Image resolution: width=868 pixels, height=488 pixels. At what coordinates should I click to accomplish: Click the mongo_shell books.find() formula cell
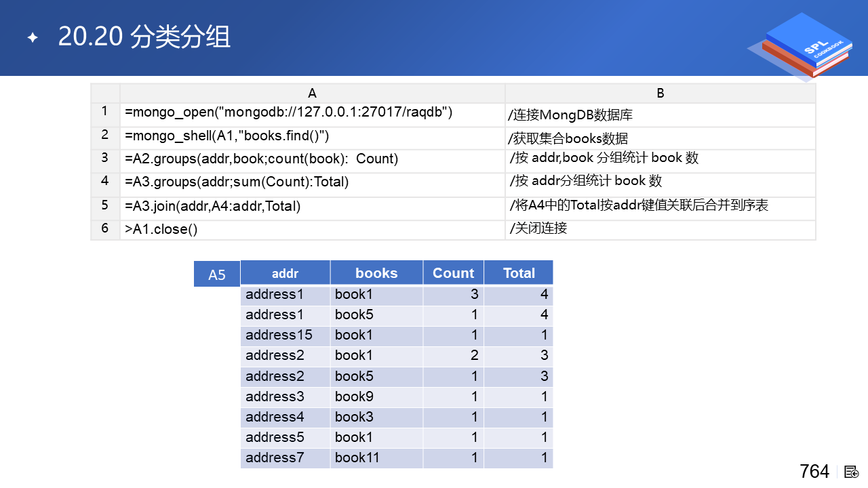pos(313,138)
